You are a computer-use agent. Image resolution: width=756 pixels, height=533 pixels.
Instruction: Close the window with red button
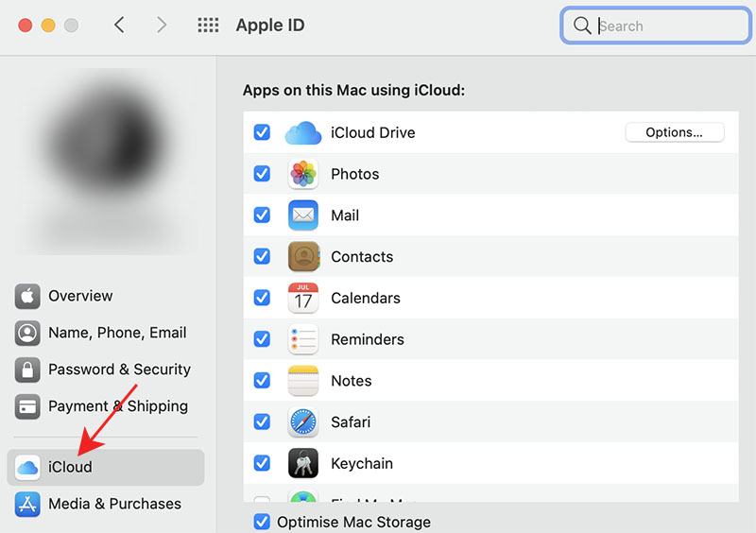tap(26, 26)
